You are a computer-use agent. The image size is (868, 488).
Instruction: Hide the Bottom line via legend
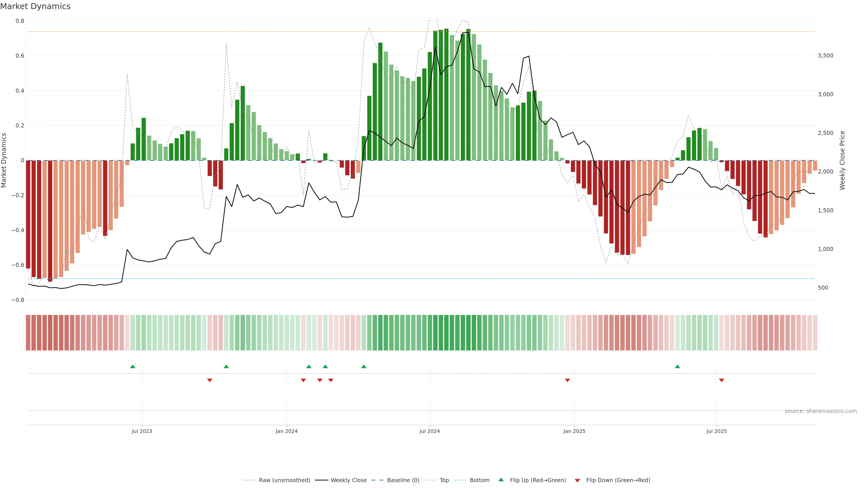tap(479, 480)
